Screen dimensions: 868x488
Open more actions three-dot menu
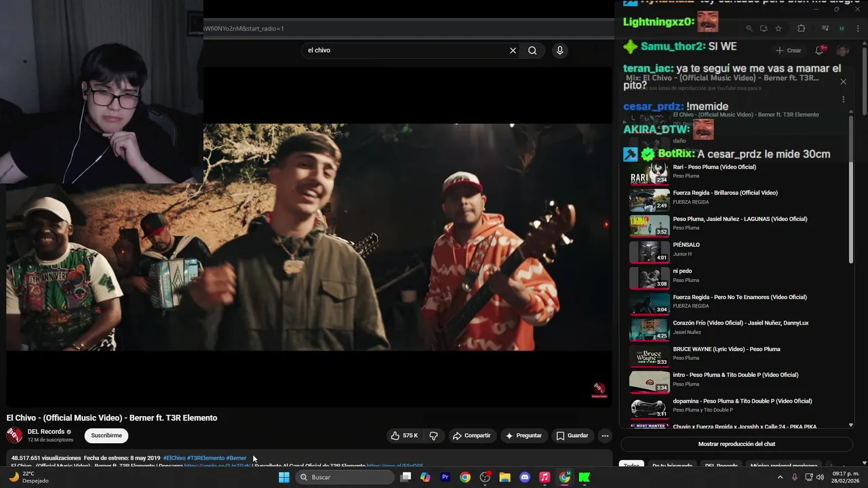(x=605, y=436)
